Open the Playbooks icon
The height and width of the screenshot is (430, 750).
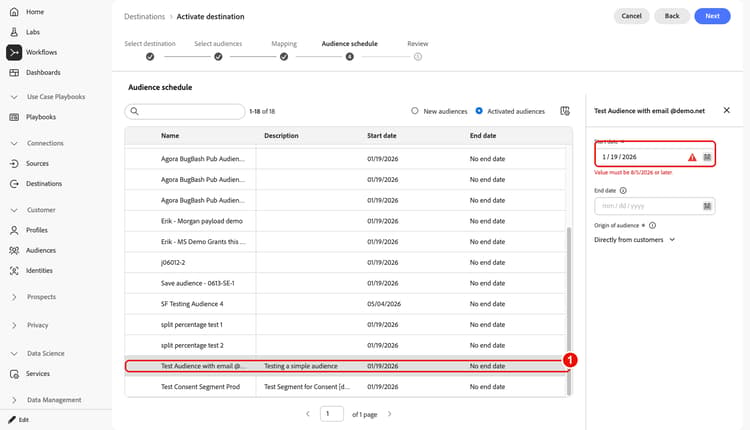[x=14, y=117]
